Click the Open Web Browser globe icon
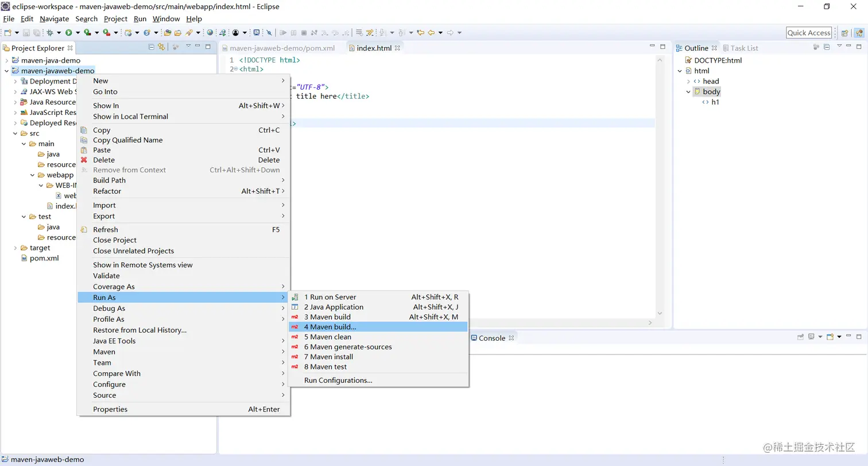The image size is (868, 466). [x=210, y=33]
